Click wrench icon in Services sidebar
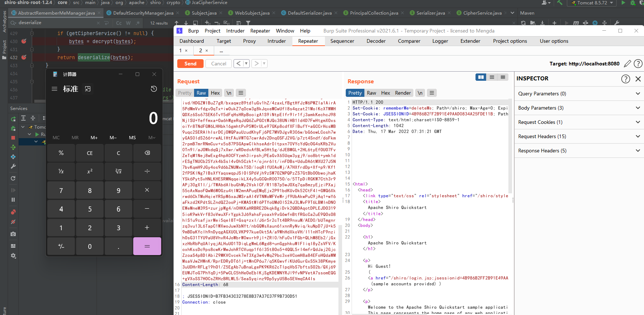This screenshot has height=315, width=644. pyautogui.click(x=13, y=166)
